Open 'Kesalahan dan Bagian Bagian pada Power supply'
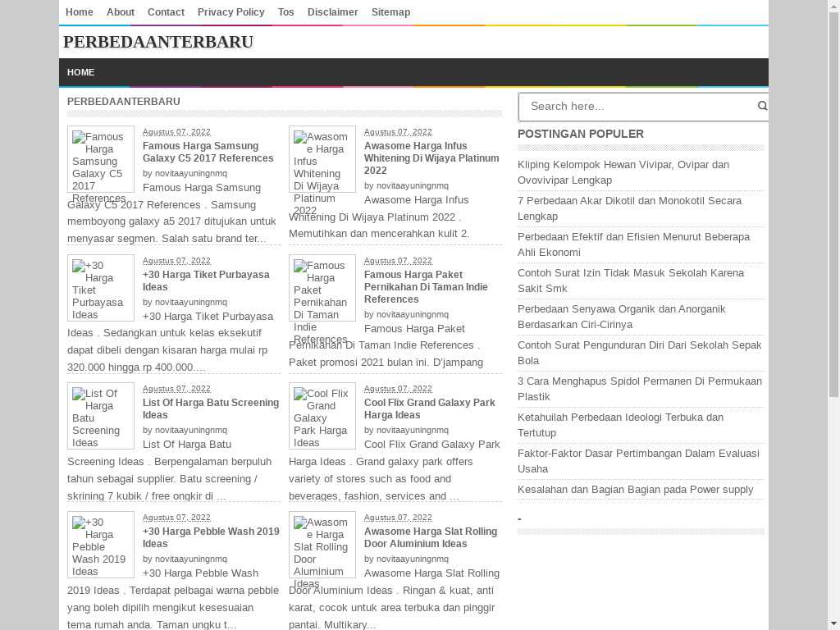This screenshot has height=630, width=840. pyautogui.click(x=636, y=490)
